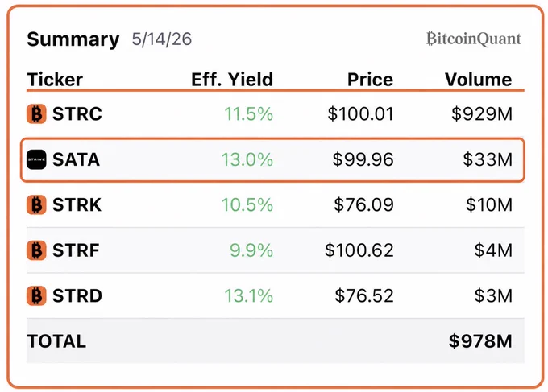Click the Bitcoin icon beside STRF
The width and height of the screenshot is (548, 392).
click(36, 250)
